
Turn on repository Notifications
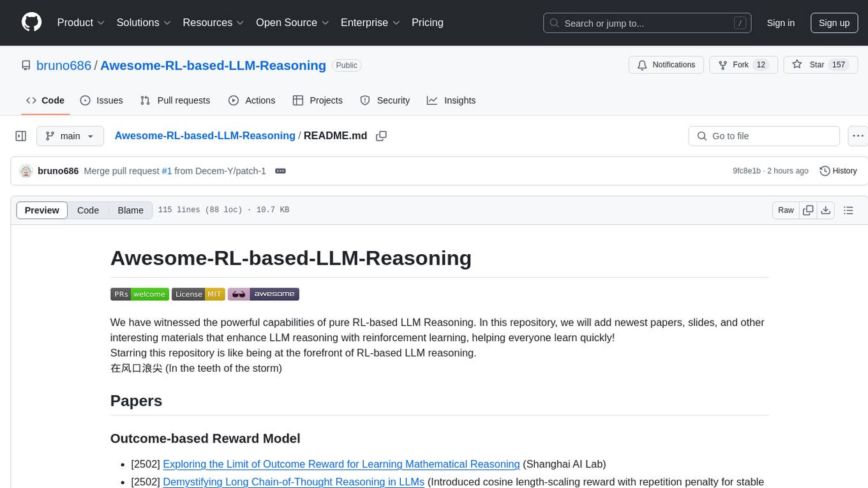click(666, 65)
